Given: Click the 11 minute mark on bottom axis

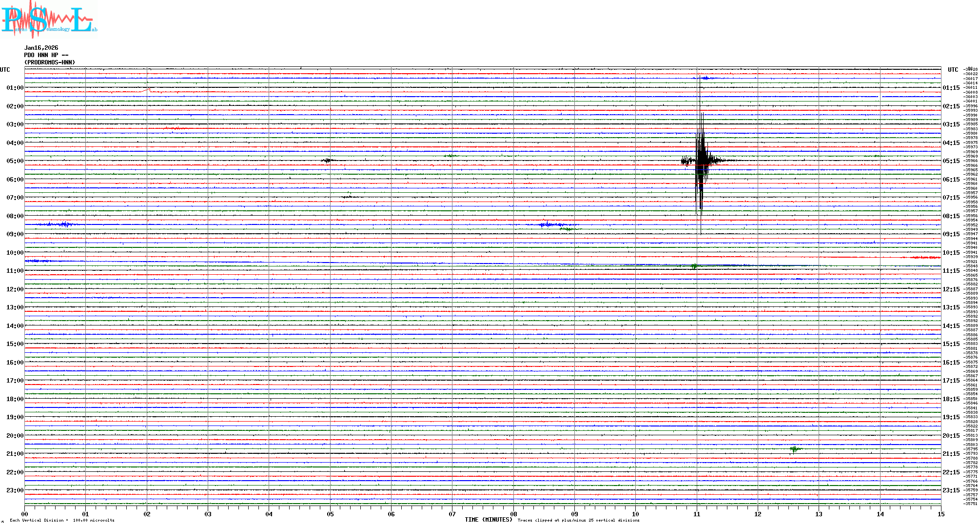Looking at the screenshot, I should coord(697,514).
